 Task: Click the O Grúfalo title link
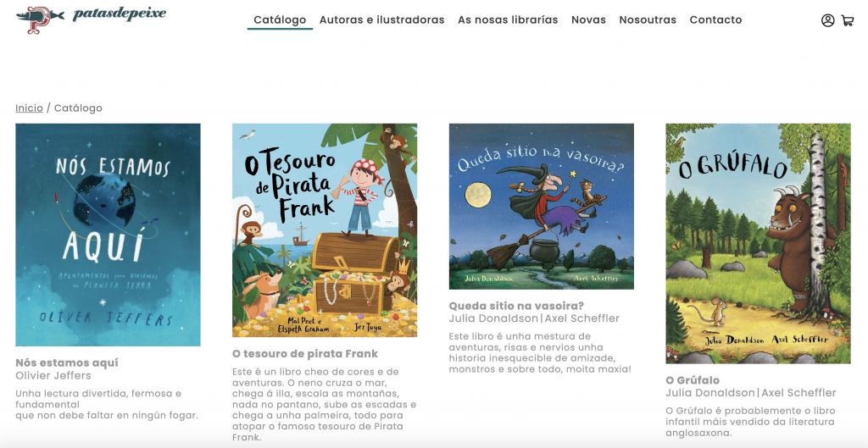coord(693,380)
